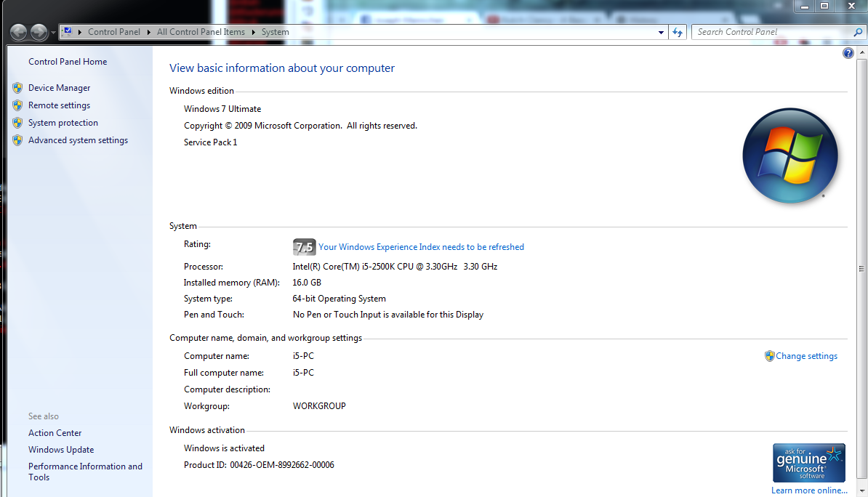Open Learn more online link

tap(809, 490)
